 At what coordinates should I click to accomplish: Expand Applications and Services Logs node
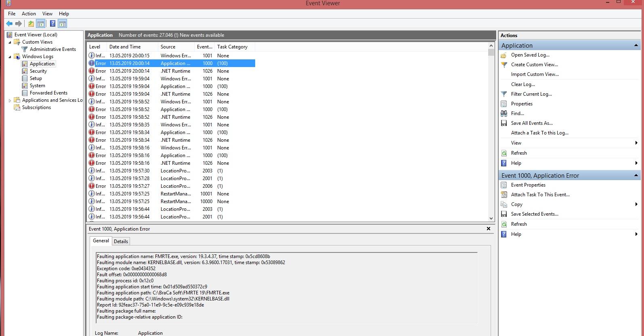tap(10, 101)
